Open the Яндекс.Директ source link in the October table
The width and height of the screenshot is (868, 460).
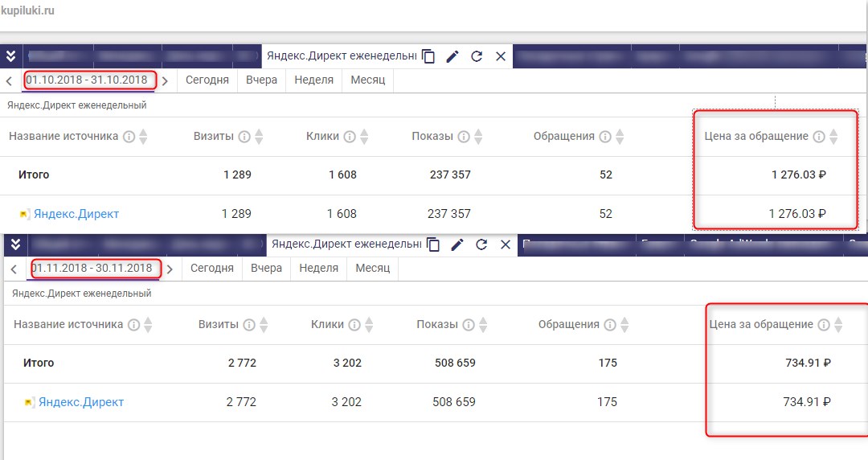coord(76,214)
